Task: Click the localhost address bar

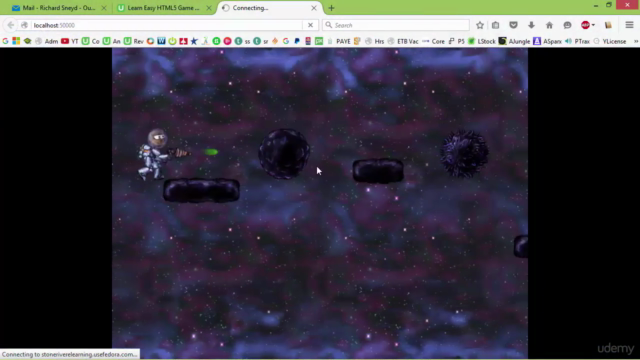Action: pyautogui.click(x=167, y=25)
